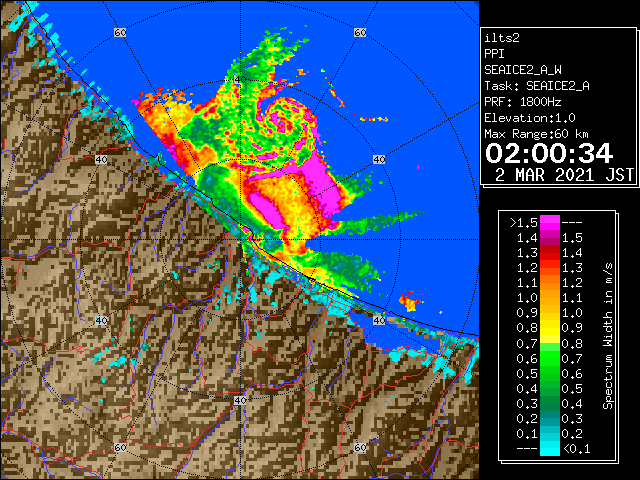Click the 40 label on the southward radial
Image resolution: width=640 pixels, height=480 pixels.
coord(240,400)
